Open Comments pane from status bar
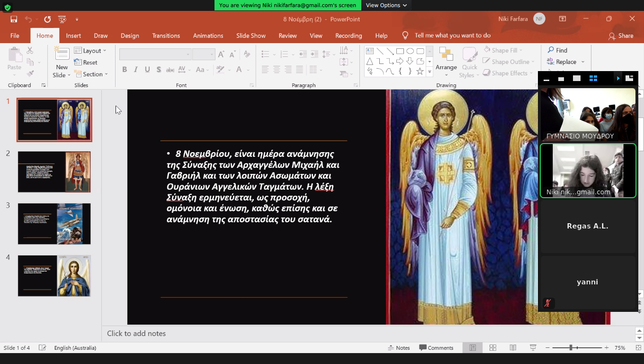644x364 pixels. [x=436, y=347]
